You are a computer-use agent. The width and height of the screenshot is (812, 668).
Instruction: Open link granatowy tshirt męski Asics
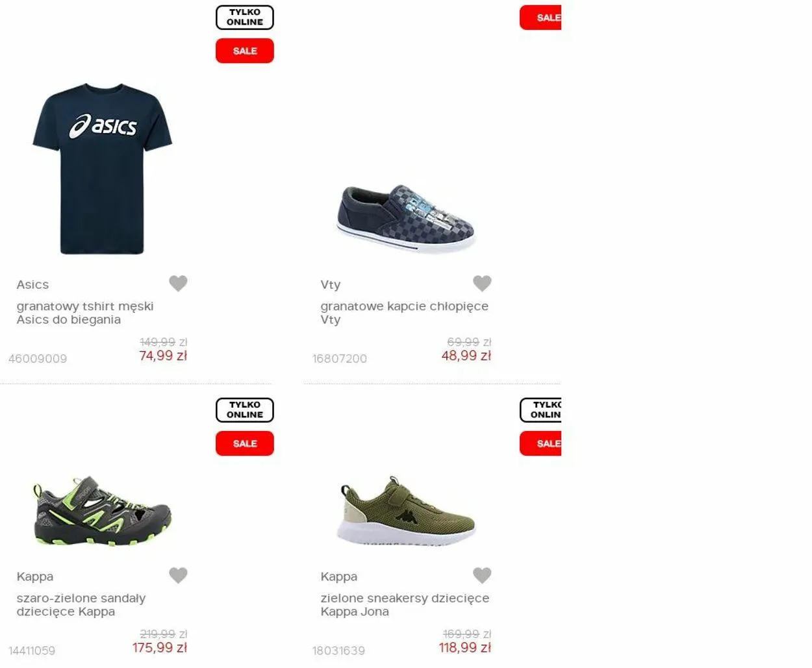coord(85,313)
